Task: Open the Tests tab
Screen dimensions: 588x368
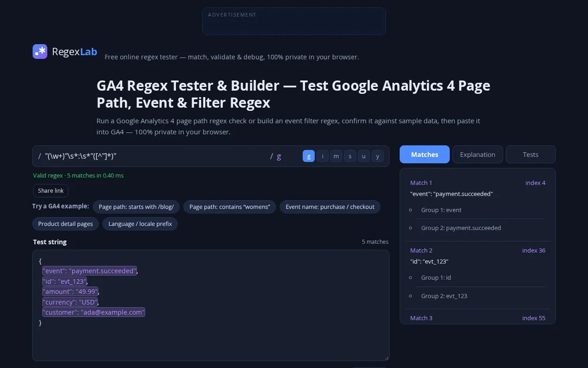Action: pyautogui.click(x=531, y=155)
